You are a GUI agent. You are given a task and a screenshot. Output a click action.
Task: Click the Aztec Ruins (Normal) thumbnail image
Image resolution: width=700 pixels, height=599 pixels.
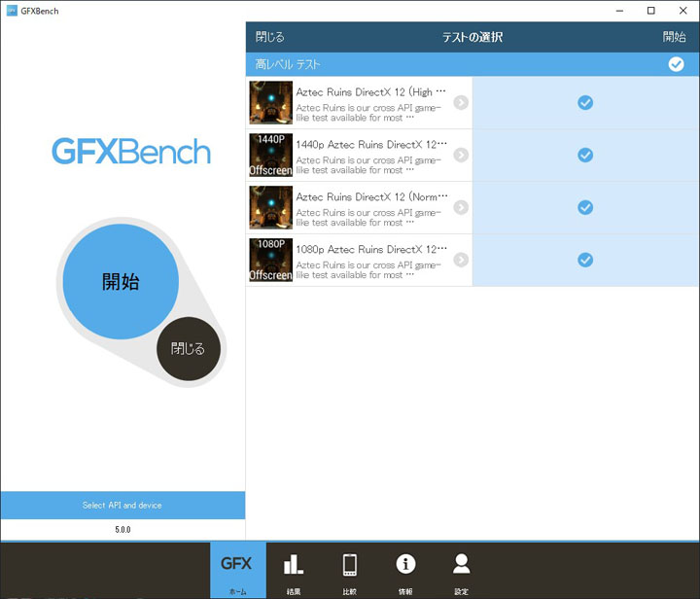pos(271,207)
